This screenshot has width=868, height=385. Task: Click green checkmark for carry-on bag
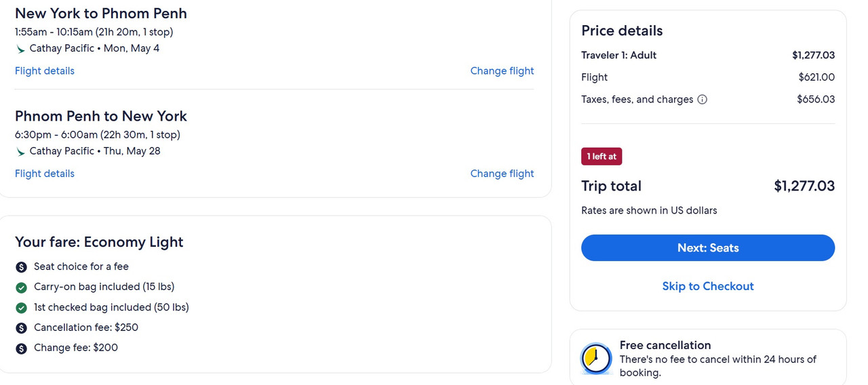(22, 287)
